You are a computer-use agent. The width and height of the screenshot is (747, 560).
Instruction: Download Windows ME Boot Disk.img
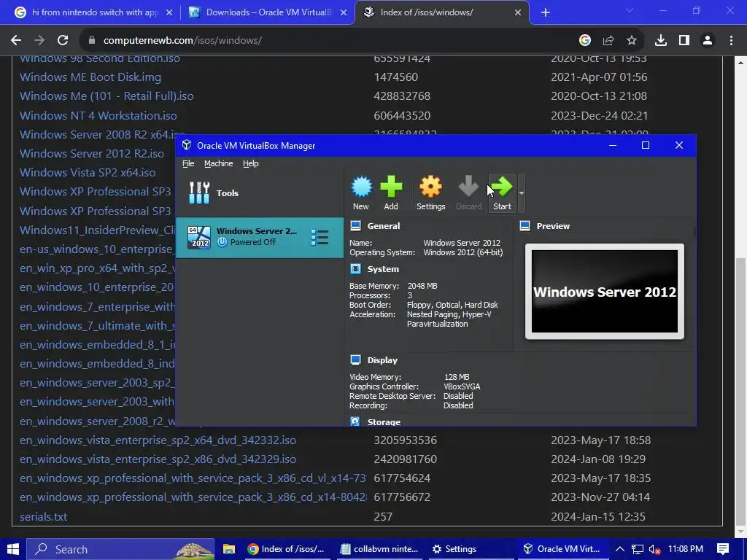pyautogui.click(x=90, y=77)
